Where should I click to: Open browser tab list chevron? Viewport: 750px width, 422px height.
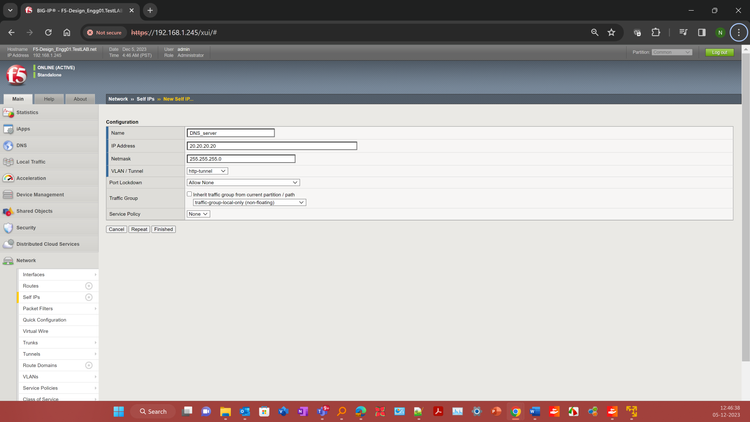click(x=10, y=11)
